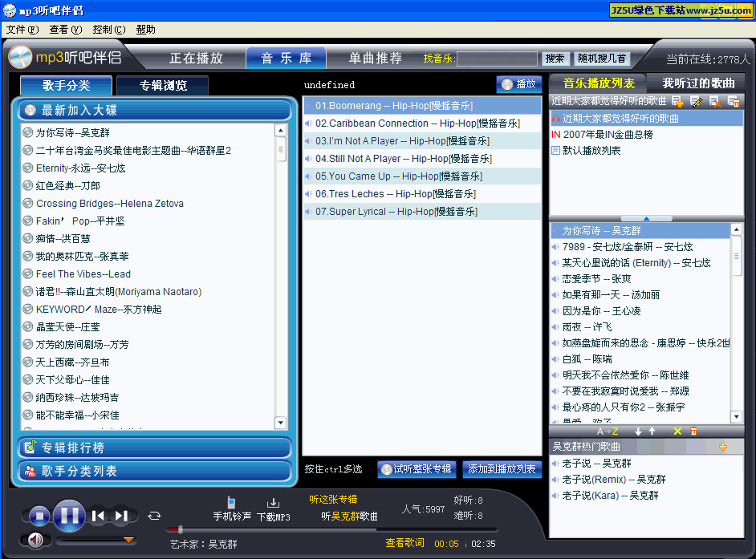Sort the playlist songs A to Z

(x=607, y=431)
